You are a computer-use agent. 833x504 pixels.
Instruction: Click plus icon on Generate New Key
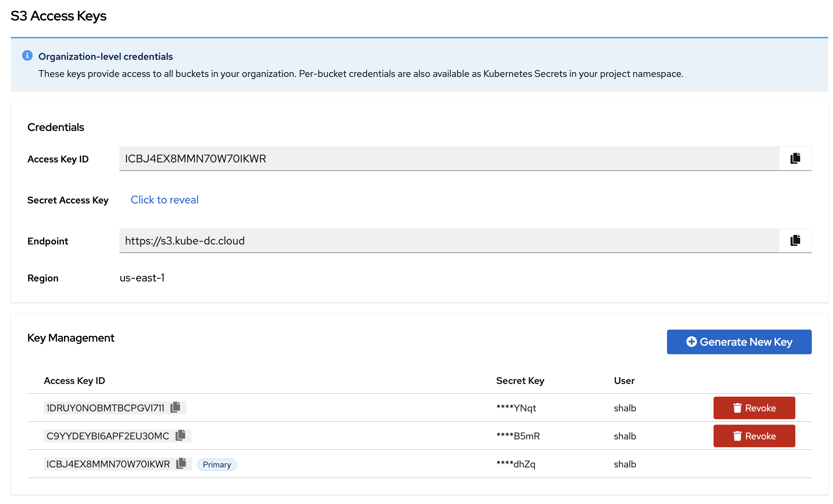[x=691, y=342]
